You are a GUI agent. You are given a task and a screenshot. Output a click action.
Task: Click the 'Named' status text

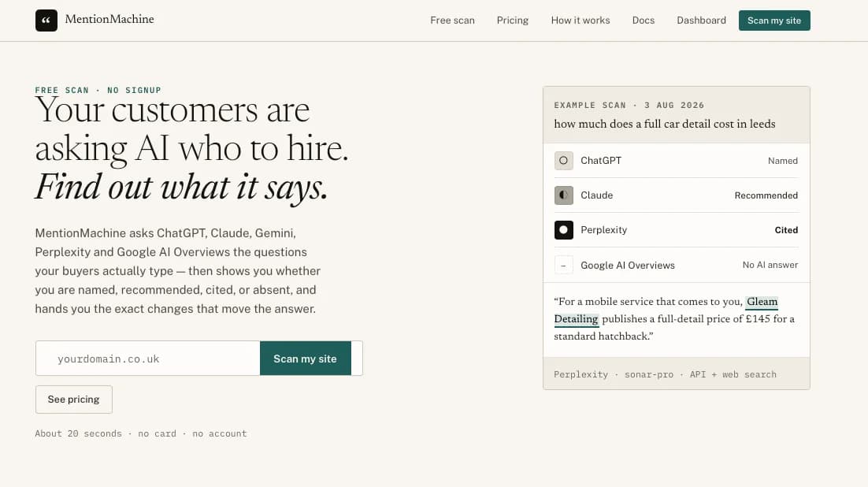click(x=783, y=161)
